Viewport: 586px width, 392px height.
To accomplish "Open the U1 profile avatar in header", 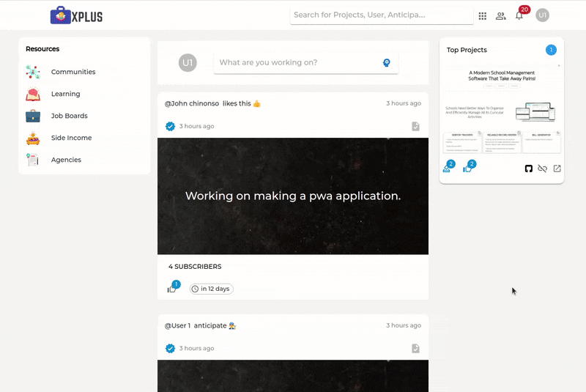I will [542, 15].
